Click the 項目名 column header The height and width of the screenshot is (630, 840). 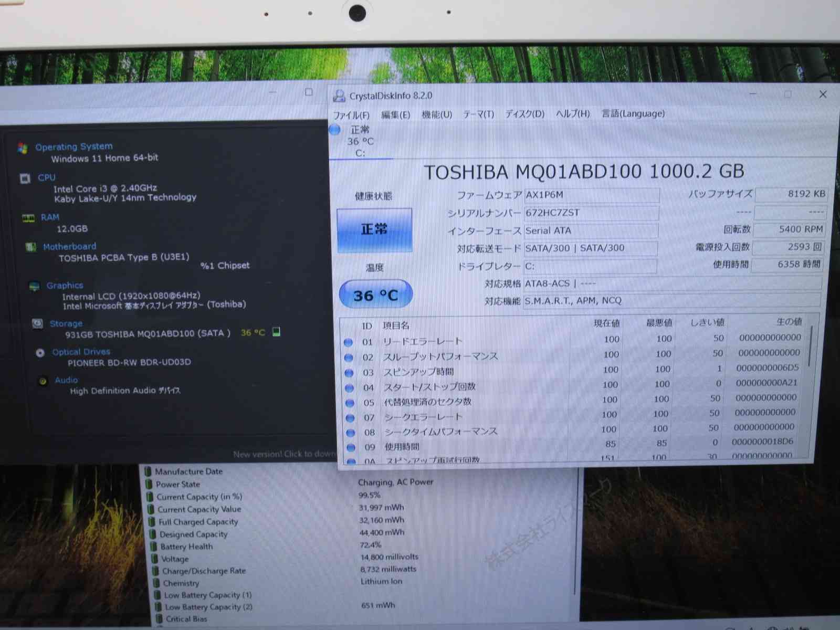click(396, 325)
